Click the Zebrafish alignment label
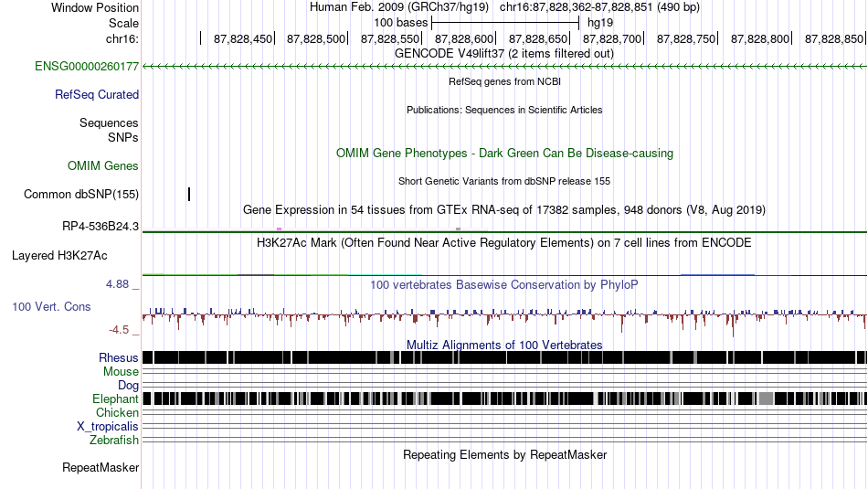Viewport: 868px width, 489px height. (x=114, y=441)
